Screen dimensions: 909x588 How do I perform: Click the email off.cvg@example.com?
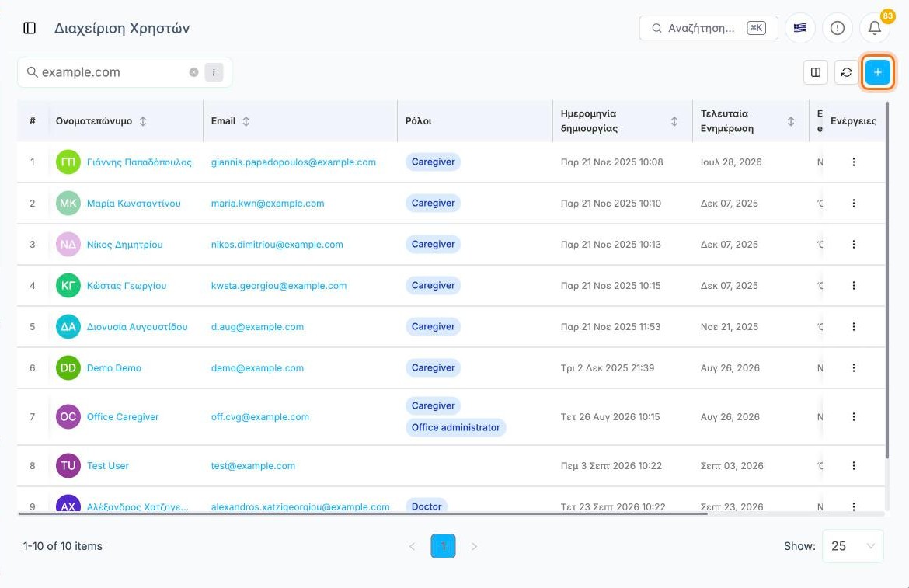click(x=260, y=416)
